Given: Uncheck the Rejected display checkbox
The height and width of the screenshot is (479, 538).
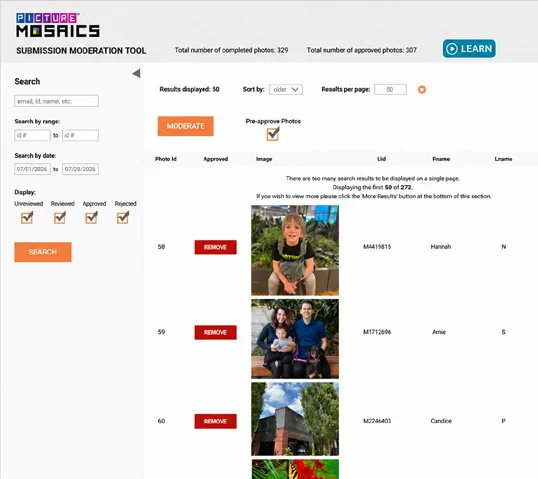Looking at the screenshot, I should pyautogui.click(x=123, y=218).
